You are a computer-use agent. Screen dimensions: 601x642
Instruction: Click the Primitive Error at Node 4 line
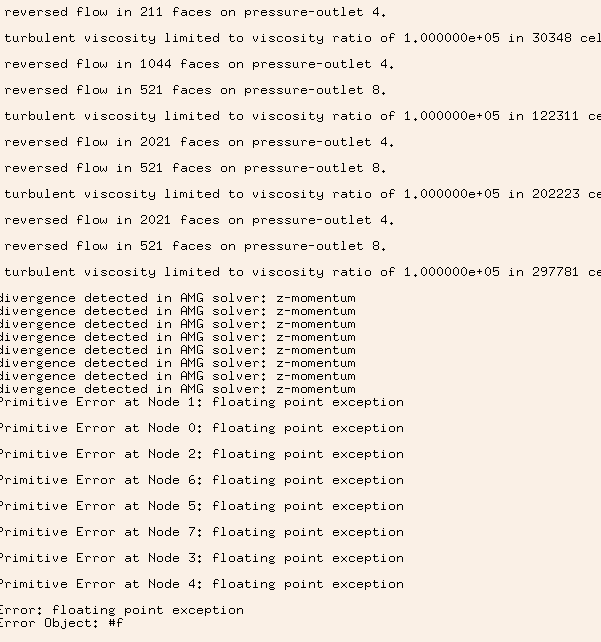pos(201,584)
